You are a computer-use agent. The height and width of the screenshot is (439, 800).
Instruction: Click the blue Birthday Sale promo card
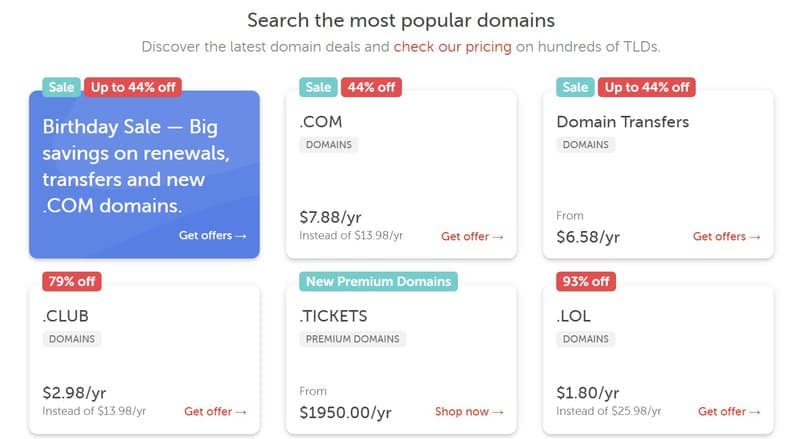coord(144,174)
